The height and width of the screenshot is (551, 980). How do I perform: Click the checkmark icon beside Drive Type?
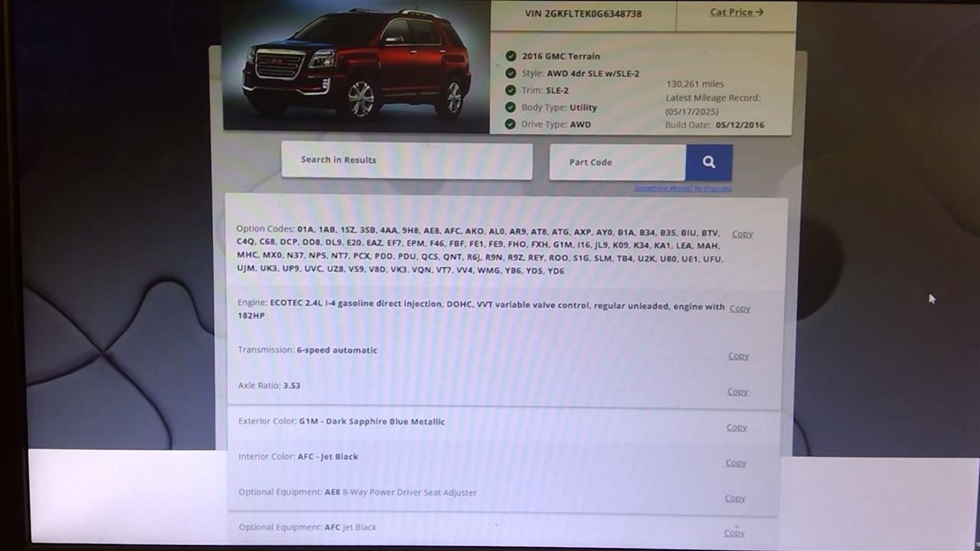click(511, 124)
